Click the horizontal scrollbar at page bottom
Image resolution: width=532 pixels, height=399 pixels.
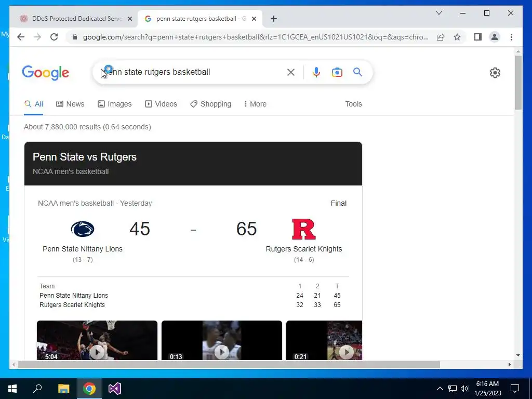[x=229, y=364]
